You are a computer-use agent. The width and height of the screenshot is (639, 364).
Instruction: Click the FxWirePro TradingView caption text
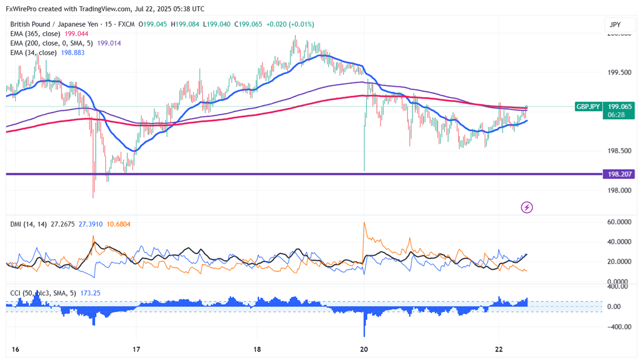pos(105,9)
